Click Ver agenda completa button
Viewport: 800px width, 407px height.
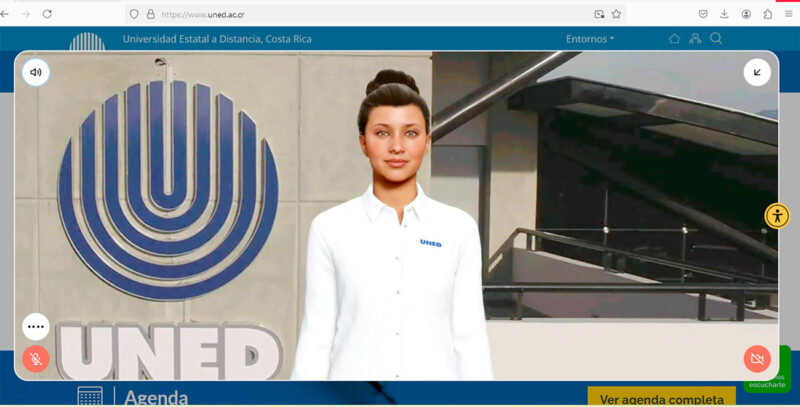click(x=662, y=398)
